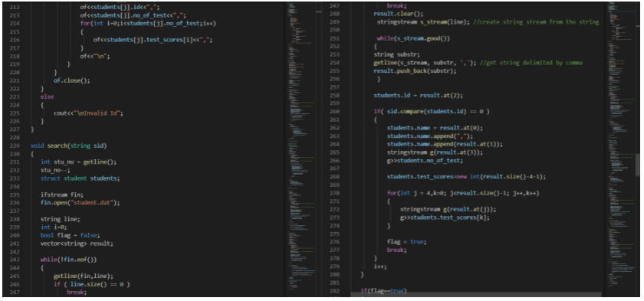Click 'g>>students.test_scores[k];' statement
The image size is (644, 301).
(x=445, y=218)
